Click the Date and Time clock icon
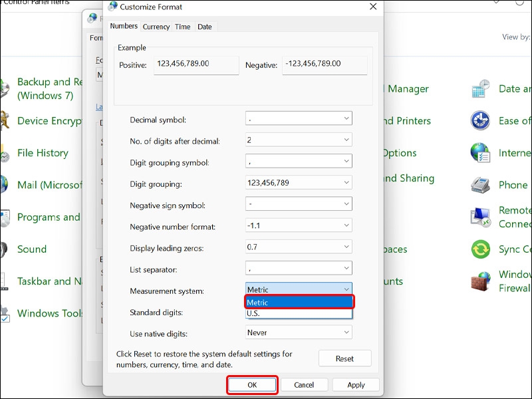This screenshot has width=532, height=399. click(x=480, y=89)
